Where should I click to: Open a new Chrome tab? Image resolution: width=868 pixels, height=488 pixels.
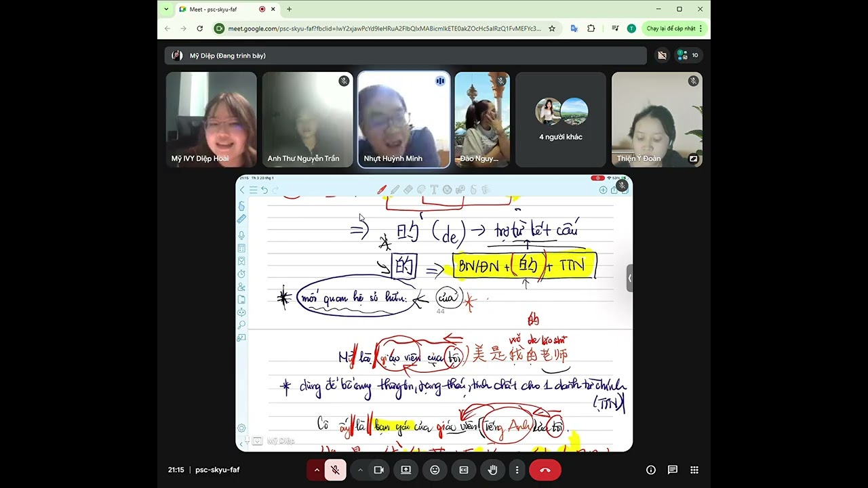point(289,9)
